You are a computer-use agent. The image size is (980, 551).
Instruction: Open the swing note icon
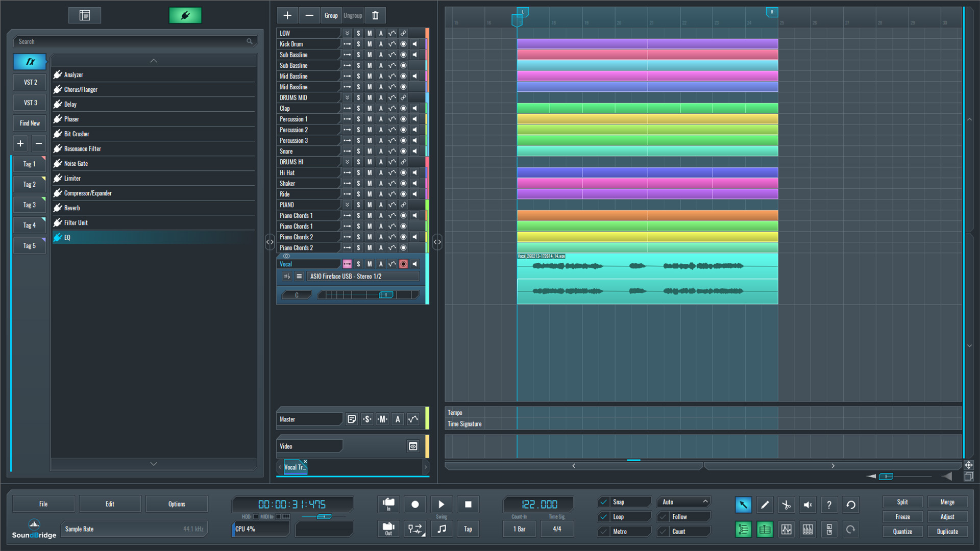[x=442, y=529]
